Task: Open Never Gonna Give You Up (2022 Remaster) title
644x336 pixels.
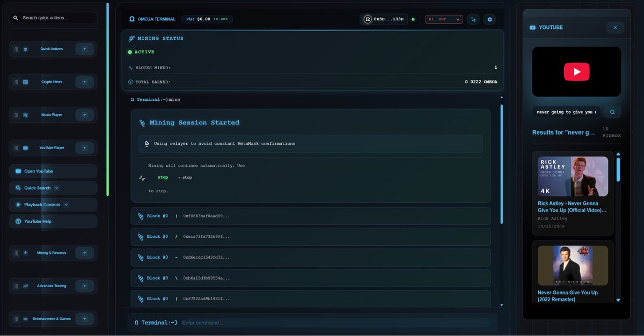Action: click(568, 296)
